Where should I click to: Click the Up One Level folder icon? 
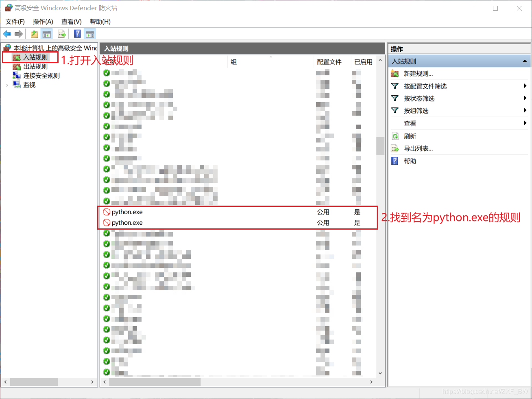(35, 34)
